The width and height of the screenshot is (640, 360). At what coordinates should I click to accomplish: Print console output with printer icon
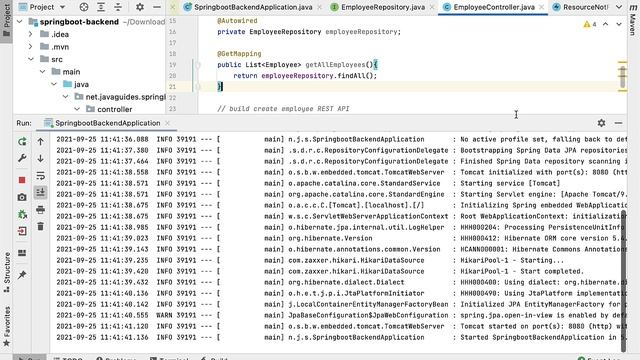tap(40, 210)
